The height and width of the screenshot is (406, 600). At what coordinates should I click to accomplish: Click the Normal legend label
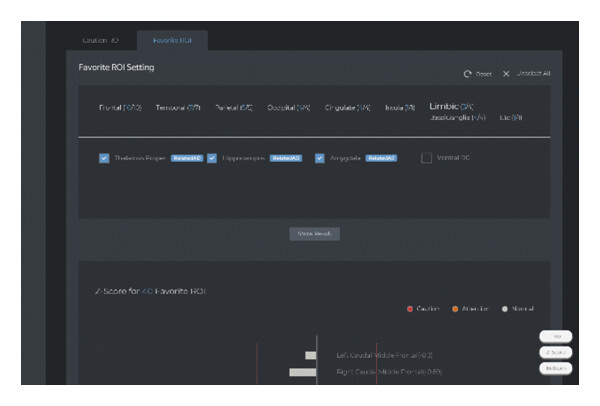(523, 309)
